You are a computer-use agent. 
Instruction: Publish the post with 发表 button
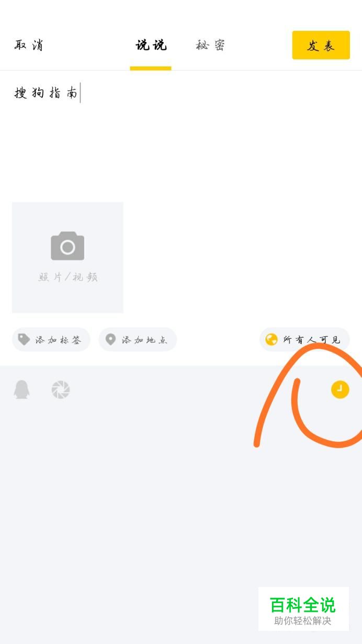[321, 45]
